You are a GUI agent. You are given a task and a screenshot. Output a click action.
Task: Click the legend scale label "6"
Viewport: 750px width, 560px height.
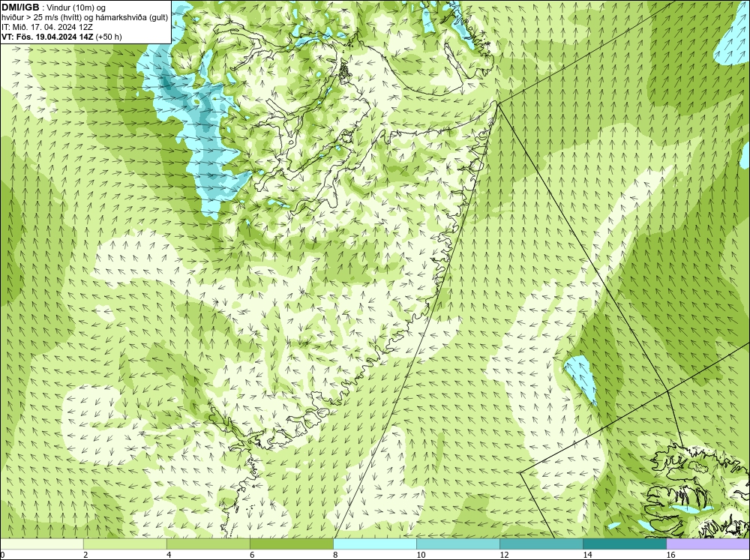pyautogui.click(x=251, y=555)
